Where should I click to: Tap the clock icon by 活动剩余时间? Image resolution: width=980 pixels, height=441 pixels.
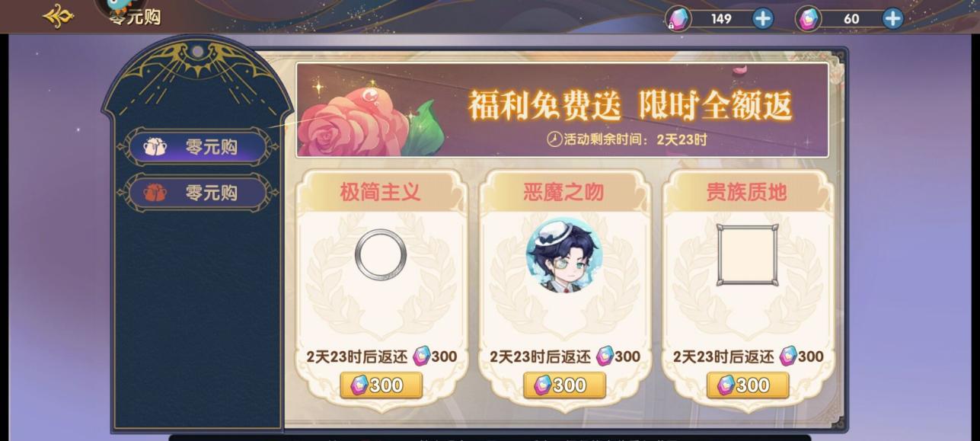tap(554, 139)
